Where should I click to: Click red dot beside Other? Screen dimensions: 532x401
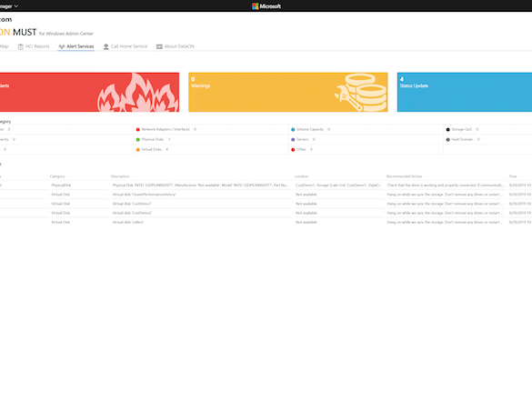[293, 150]
